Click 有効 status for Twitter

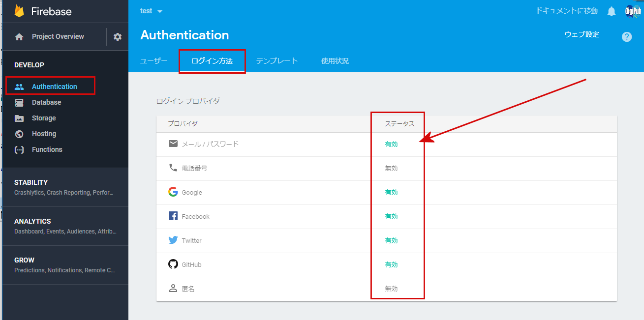point(391,240)
